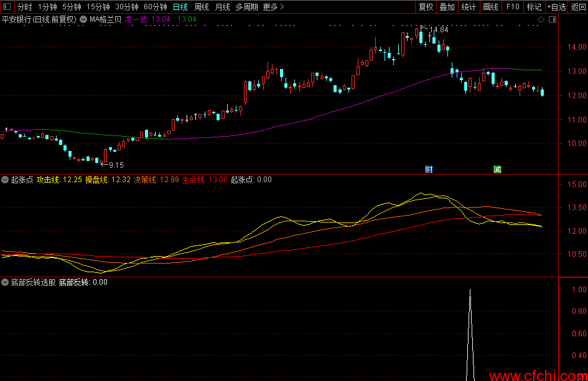Toggle the side panel icon at chart corner
This screenshot has height=381, width=588.
(553, 19)
